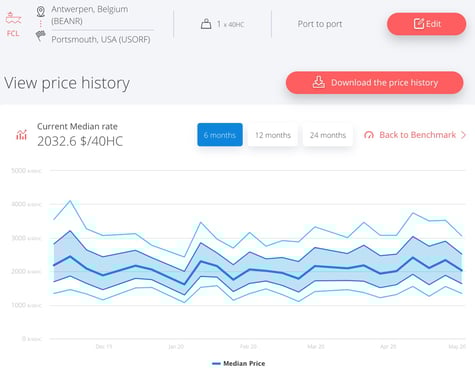Click the pencil icon in Edit
This screenshot has height=376, width=475.
coord(419,24)
